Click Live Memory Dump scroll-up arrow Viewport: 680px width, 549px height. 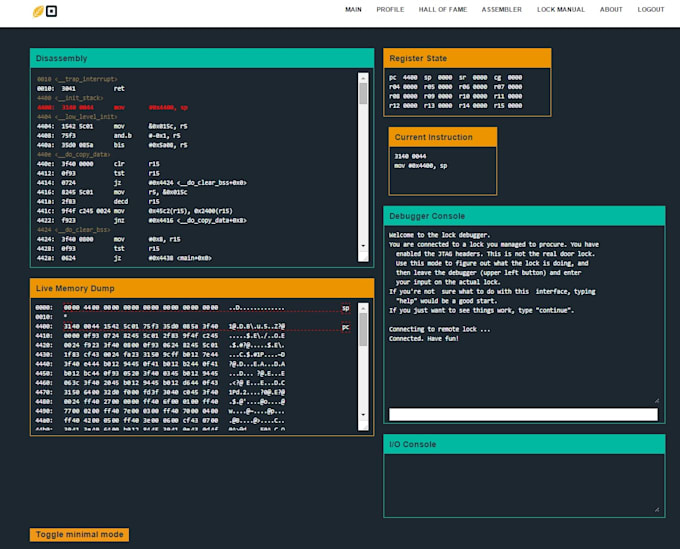(x=363, y=307)
